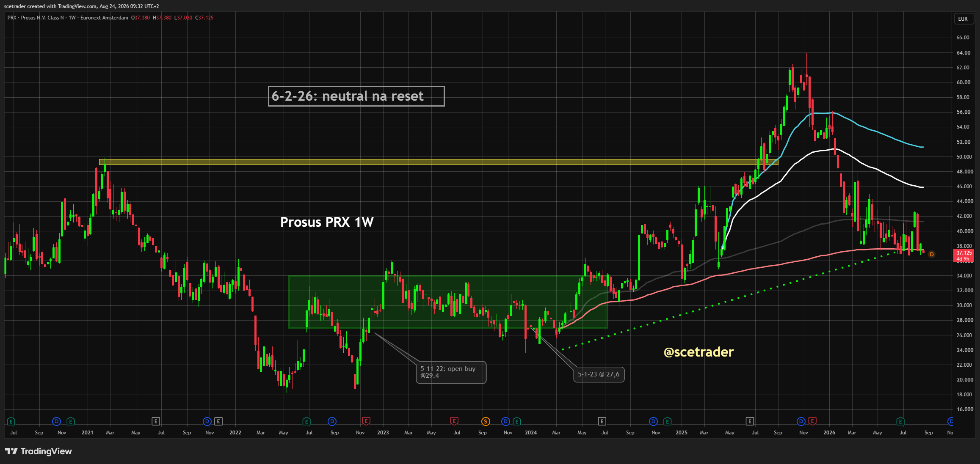Open the white earnings marker near July 2024
Screen dimensions: 980x464
[602, 421]
